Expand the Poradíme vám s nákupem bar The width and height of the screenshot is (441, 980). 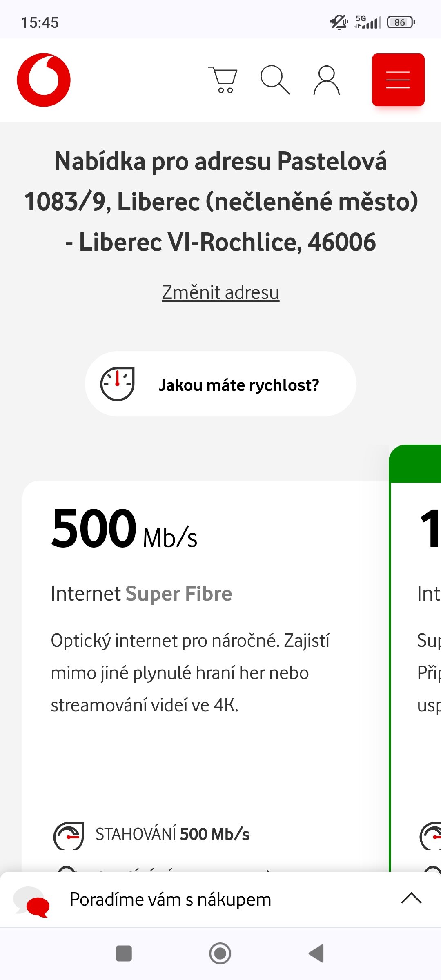click(x=411, y=898)
